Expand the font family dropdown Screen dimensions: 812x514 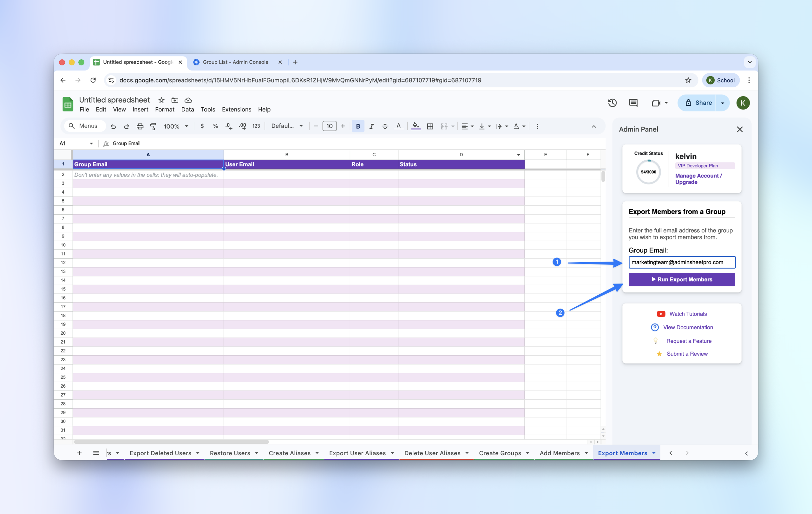pos(287,126)
